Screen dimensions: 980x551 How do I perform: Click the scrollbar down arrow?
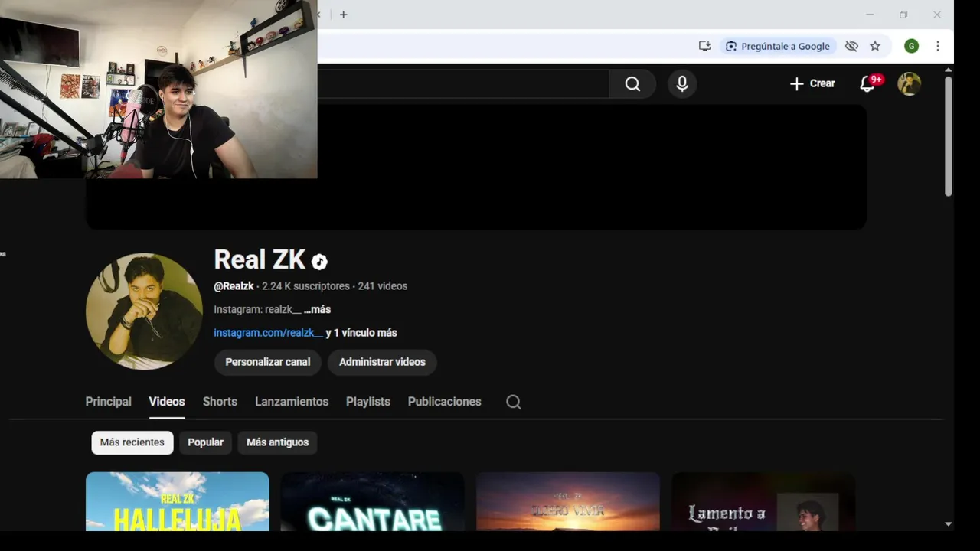pos(949,524)
